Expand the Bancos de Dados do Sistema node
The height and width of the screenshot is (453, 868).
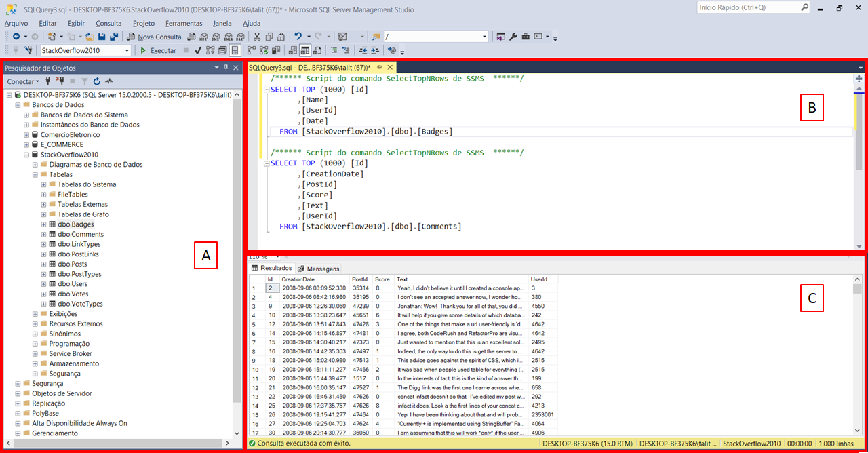coord(26,115)
